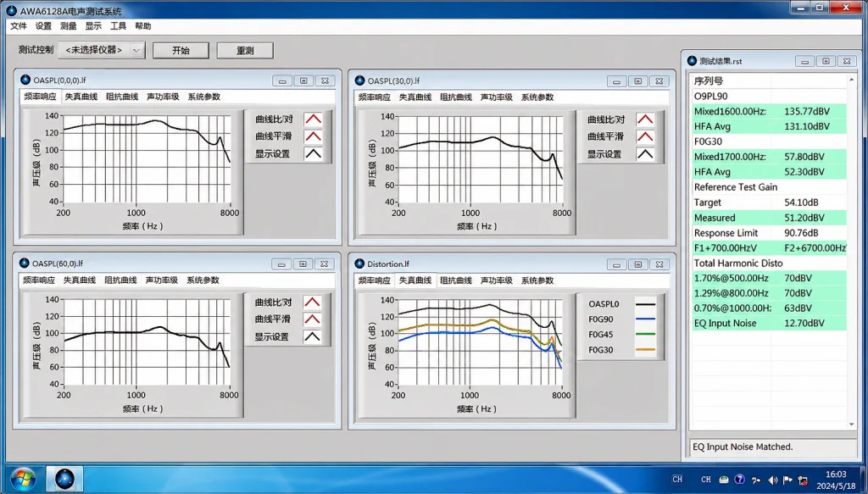Click the AWA6128A application title bar icon
This screenshot has height=494, width=868.
click(x=11, y=9)
